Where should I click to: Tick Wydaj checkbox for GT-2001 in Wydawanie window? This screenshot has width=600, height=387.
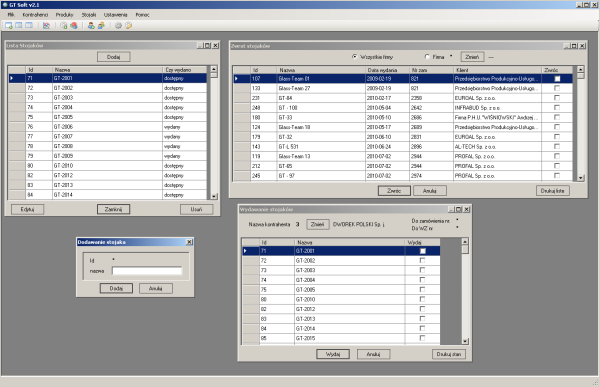pyautogui.click(x=422, y=251)
